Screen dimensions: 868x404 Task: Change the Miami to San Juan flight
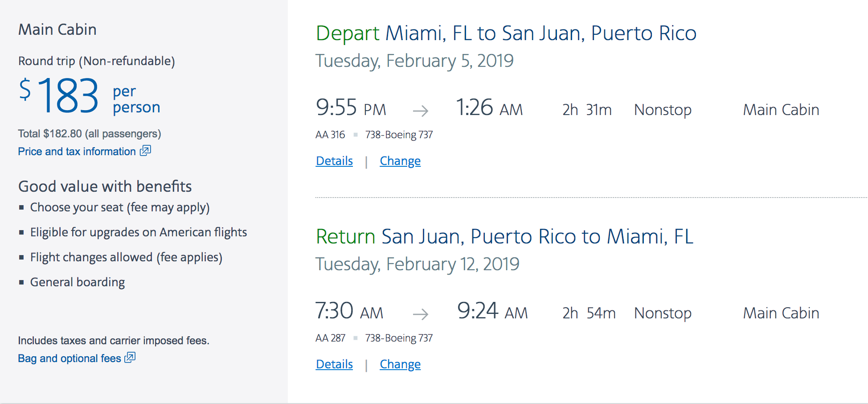click(400, 161)
